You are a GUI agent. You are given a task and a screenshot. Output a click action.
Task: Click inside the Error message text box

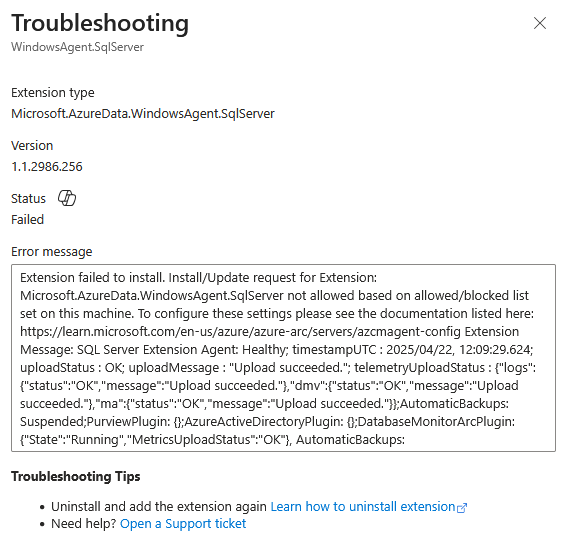283,358
